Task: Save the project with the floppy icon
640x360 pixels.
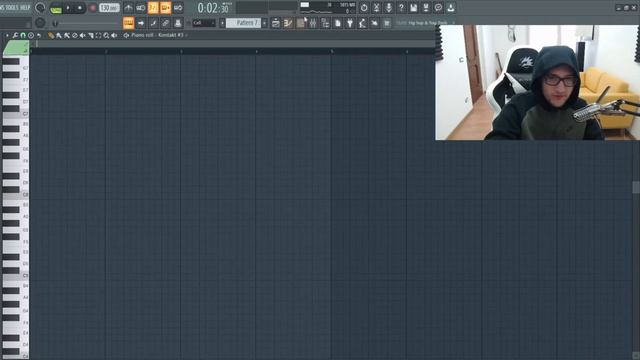Action: click(x=413, y=8)
